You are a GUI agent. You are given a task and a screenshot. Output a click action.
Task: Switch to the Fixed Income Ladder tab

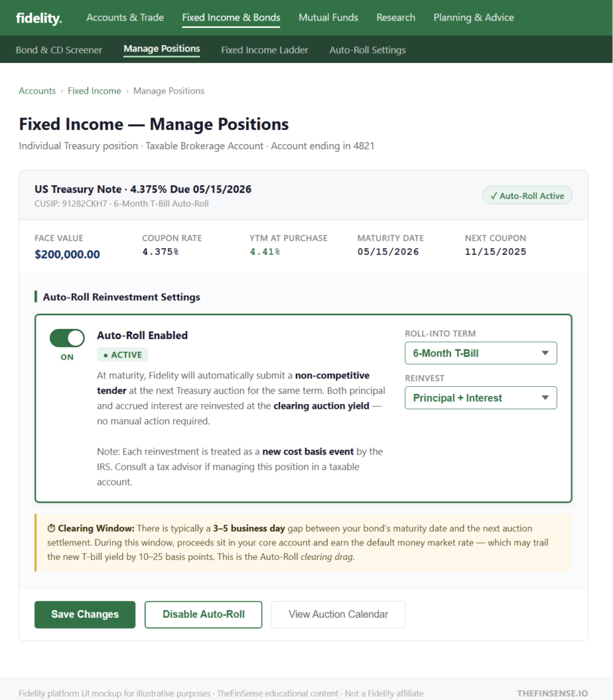pos(264,50)
